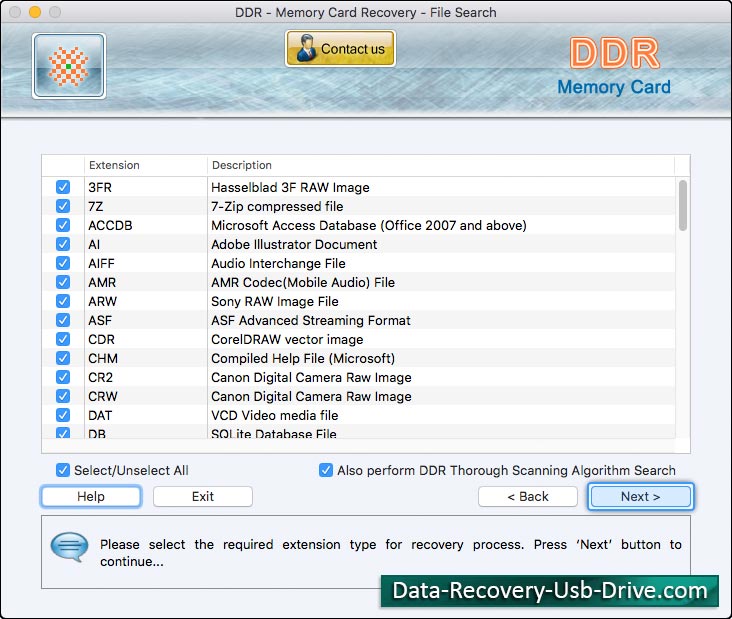This screenshot has height=619, width=732.
Task: Select the 'Hasselblad 3F RAW Image' description
Action: (290, 187)
